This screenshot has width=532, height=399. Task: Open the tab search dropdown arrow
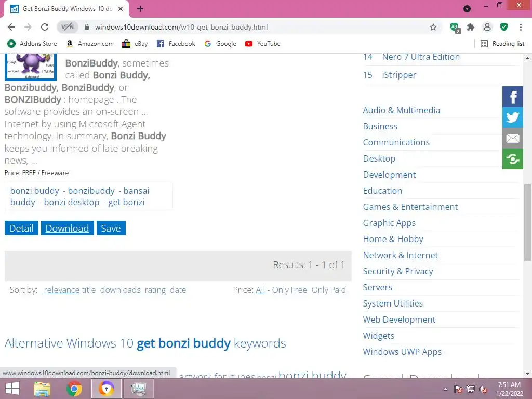pyautogui.click(x=467, y=9)
